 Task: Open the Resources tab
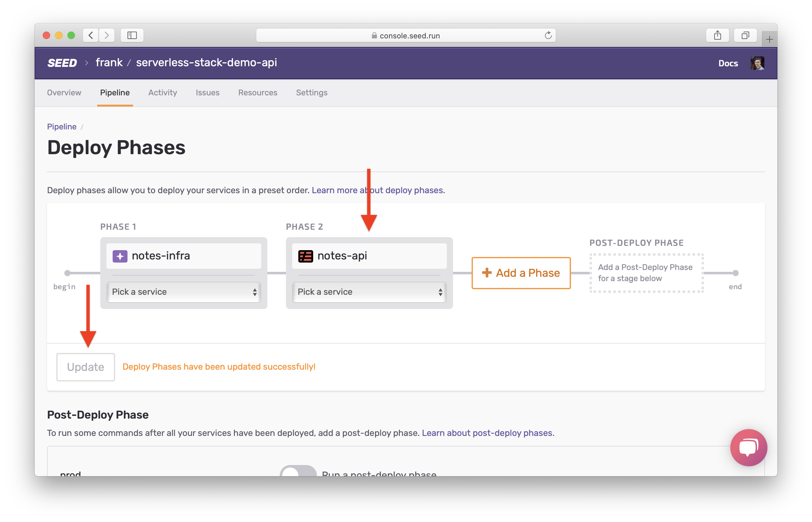pyautogui.click(x=257, y=93)
